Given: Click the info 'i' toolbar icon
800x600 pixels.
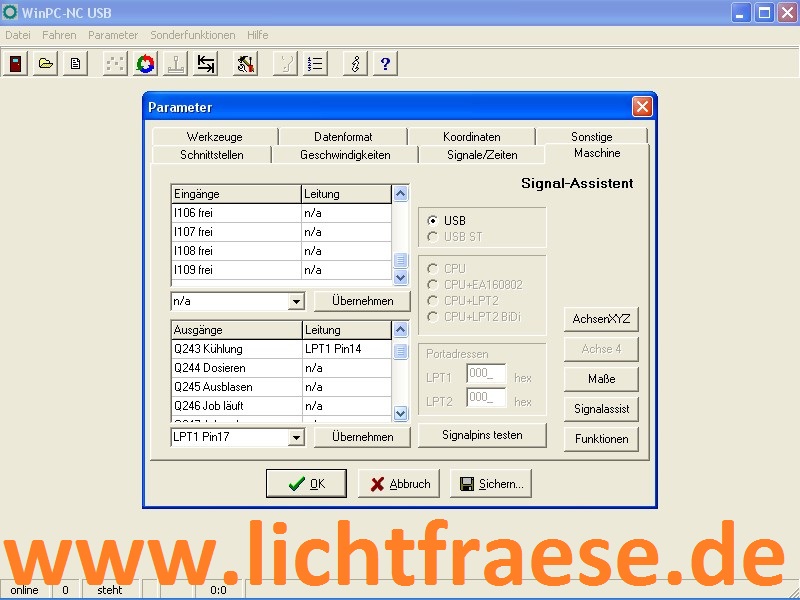Looking at the screenshot, I should coord(355,64).
